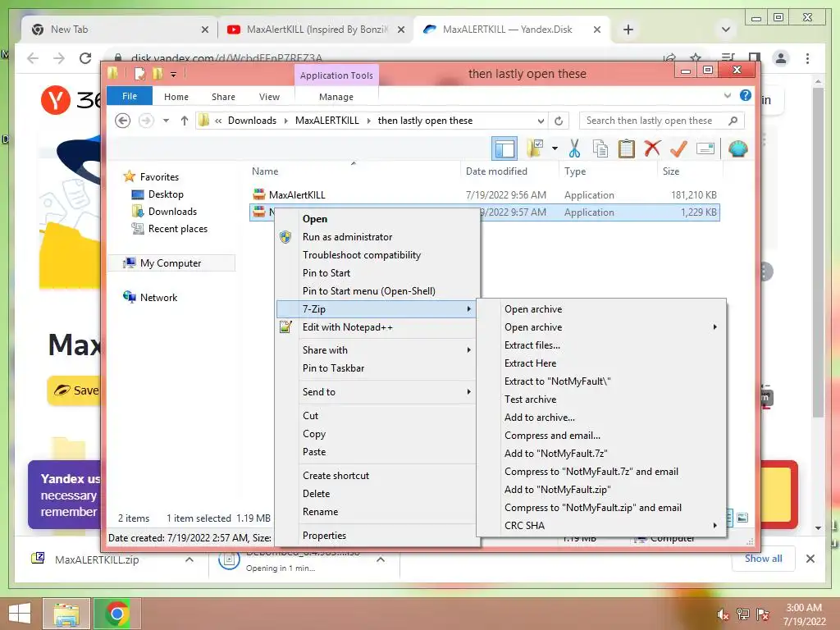840x630 pixels.
Task: Click the Cut scissors toolbar icon
Action: click(x=574, y=148)
